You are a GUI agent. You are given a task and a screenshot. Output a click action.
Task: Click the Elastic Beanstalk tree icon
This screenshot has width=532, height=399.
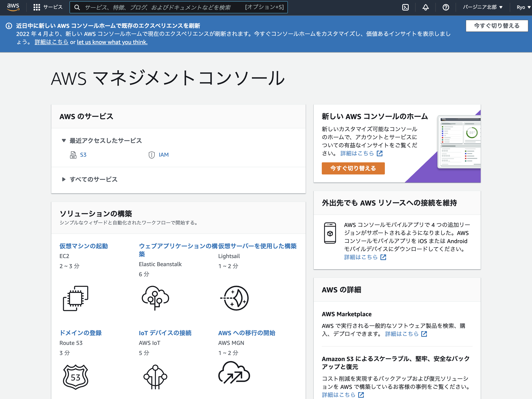point(155,298)
